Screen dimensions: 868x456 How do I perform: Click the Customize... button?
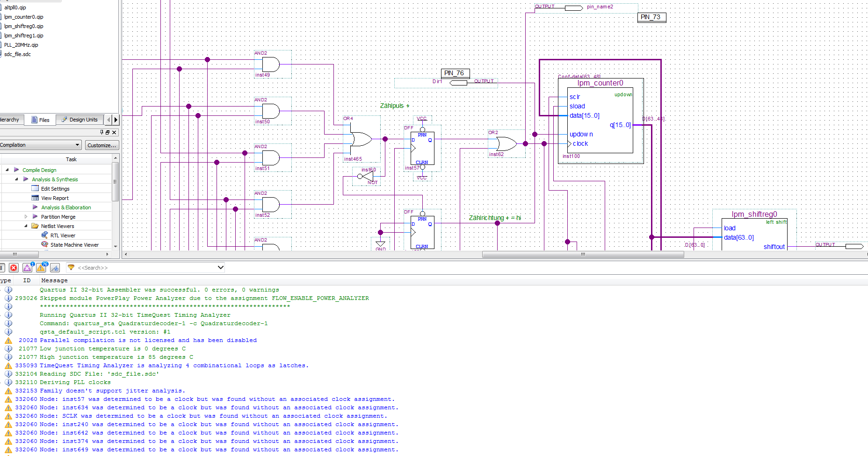click(101, 145)
